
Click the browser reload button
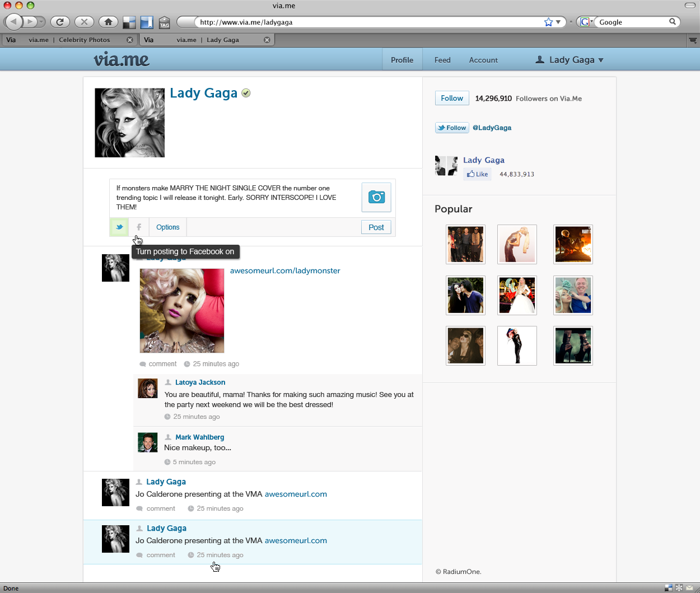(x=60, y=22)
